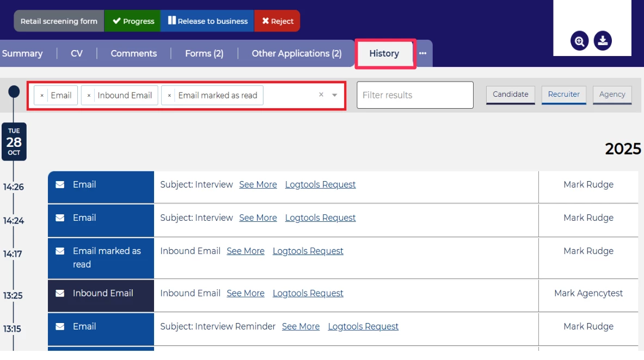Open See More in Email marked as read row

(246, 251)
